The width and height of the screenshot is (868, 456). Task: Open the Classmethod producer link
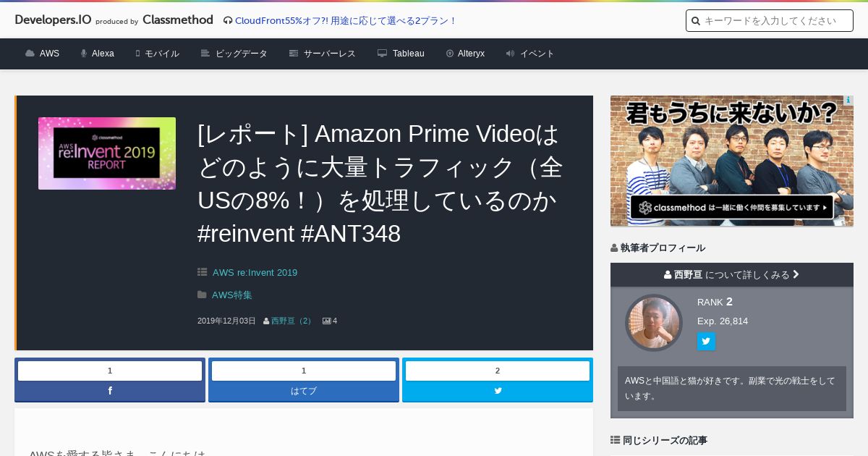pyautogui.click(x=178, y=20)
